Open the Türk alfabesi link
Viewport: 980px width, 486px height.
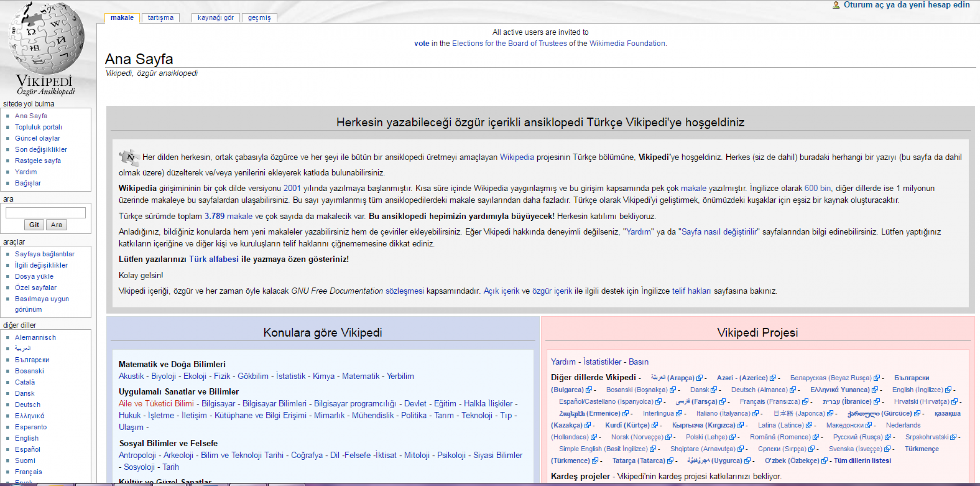(x=214, y=259)
